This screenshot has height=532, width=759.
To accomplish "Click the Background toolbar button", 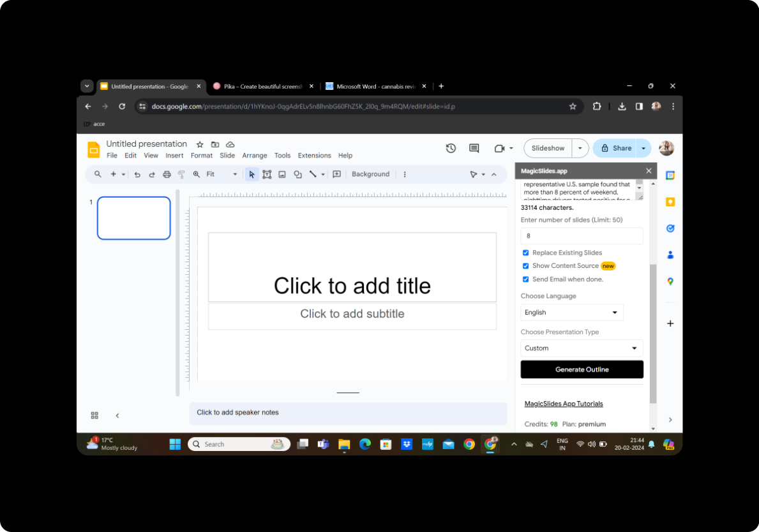I will pyautogui.click(x=370, y=174).
